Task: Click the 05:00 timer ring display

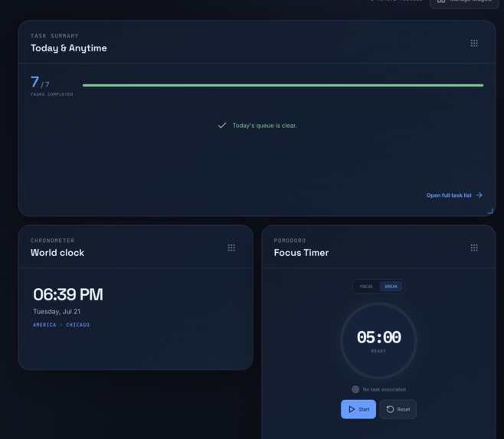Action: 378,341
